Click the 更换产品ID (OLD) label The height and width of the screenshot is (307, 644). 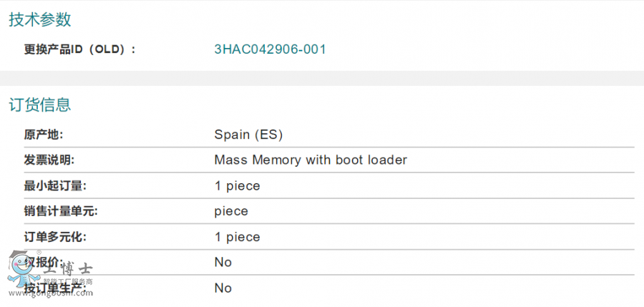click(79, 49)
